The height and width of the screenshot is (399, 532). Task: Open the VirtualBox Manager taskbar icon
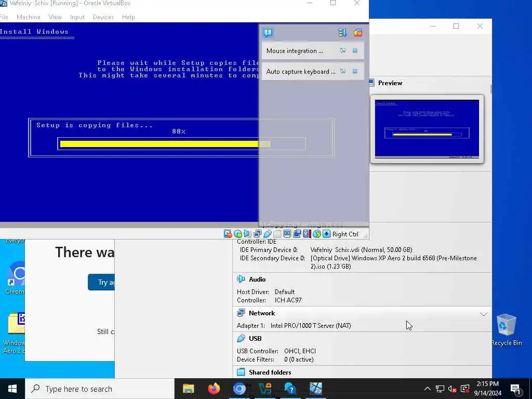pyautogui.click(x=265, y=389)
